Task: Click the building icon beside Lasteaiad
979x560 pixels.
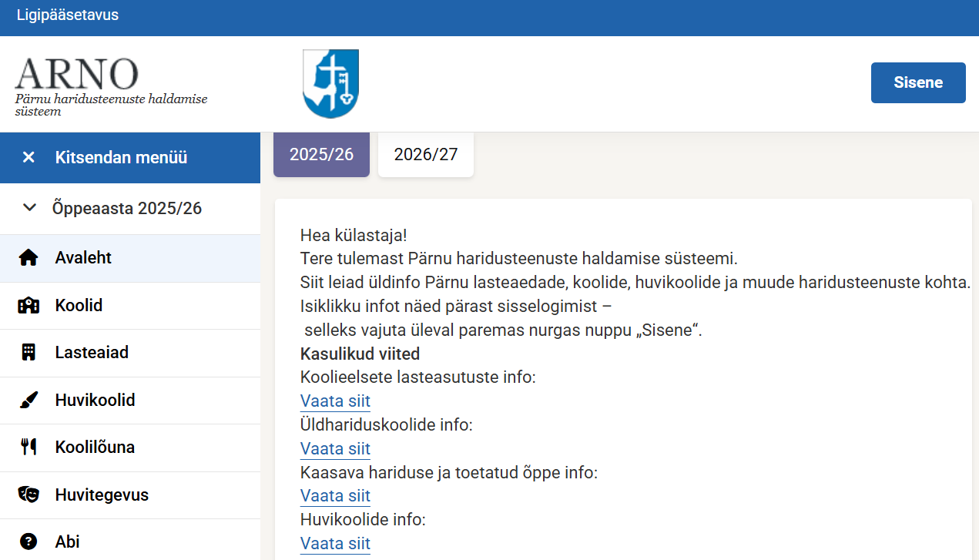Action: (x=28, y=353)
